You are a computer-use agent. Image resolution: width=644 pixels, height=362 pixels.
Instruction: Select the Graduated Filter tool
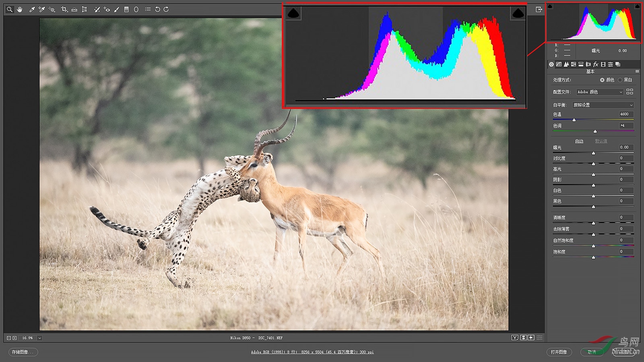126,9
